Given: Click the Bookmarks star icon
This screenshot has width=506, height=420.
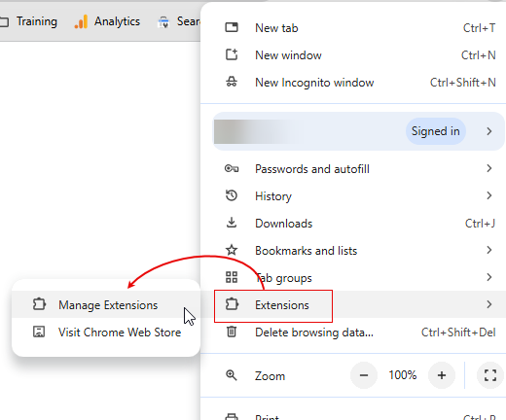Looking at the screenshot, I should pos(232,250).
